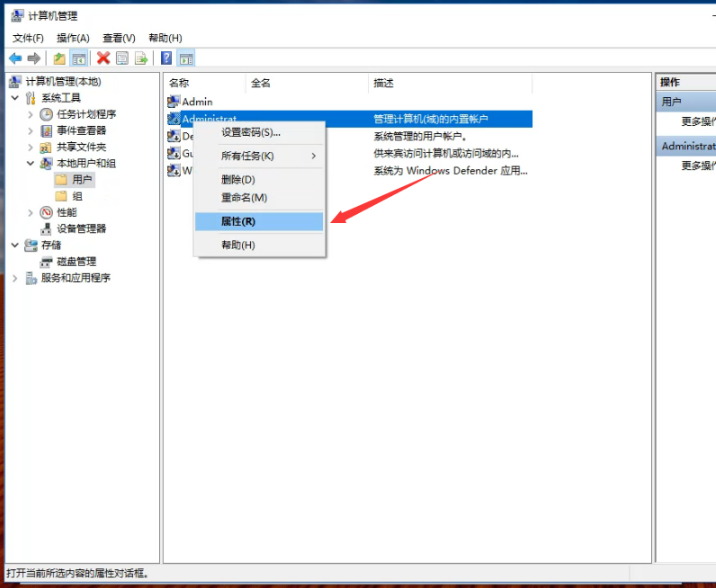Click the Properties toolbar icon
The width and height of the screenshot is (716, 588).
tap(122, 58)
